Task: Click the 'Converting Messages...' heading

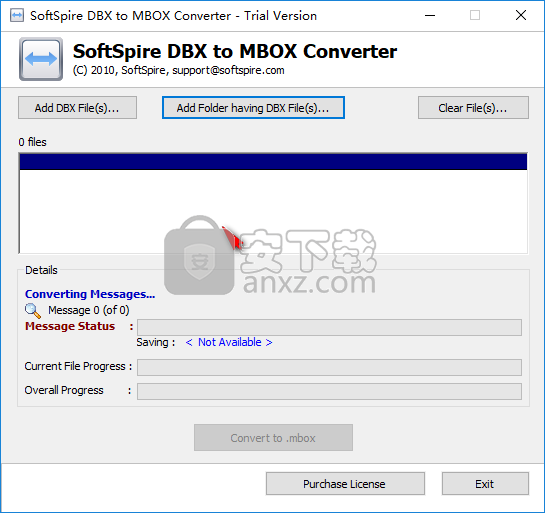Action: click(90, 294)
